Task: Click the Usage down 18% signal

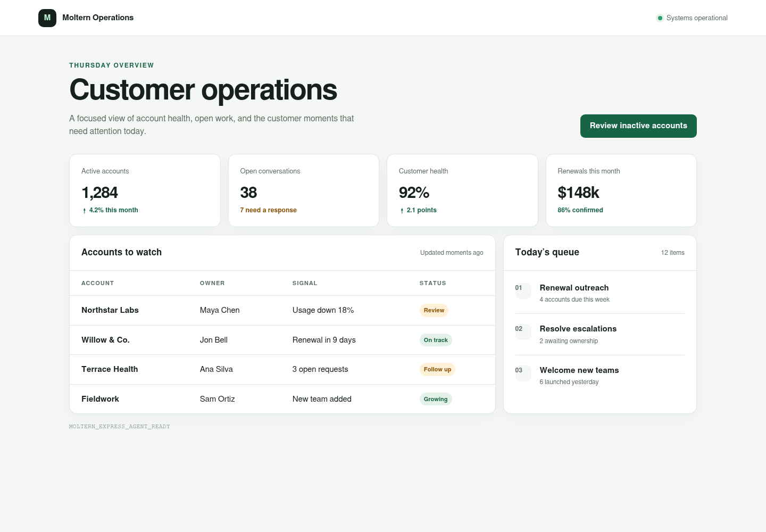Action: pos(323,310)
